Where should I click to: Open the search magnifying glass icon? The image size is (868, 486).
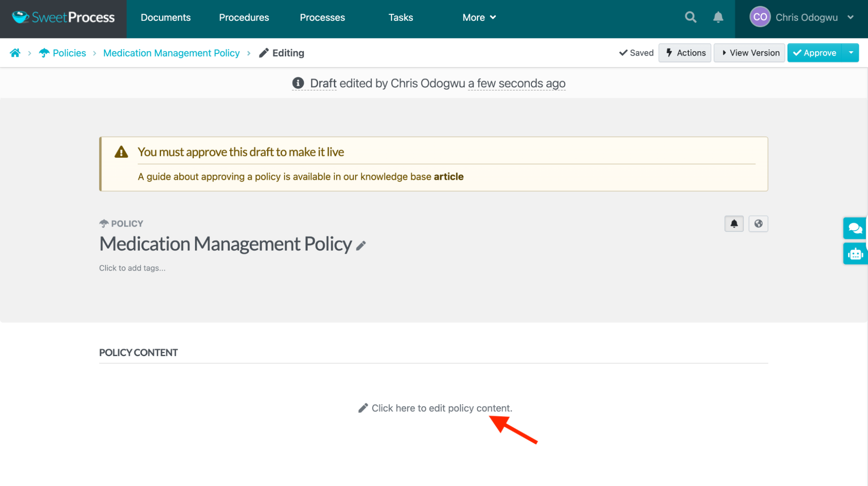[690, 17]
